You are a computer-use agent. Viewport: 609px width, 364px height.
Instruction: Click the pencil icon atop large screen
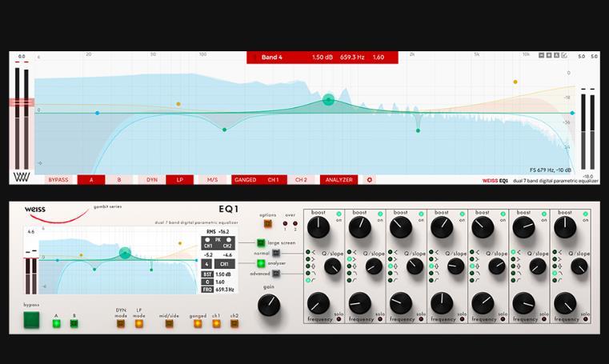pos(564,55)
